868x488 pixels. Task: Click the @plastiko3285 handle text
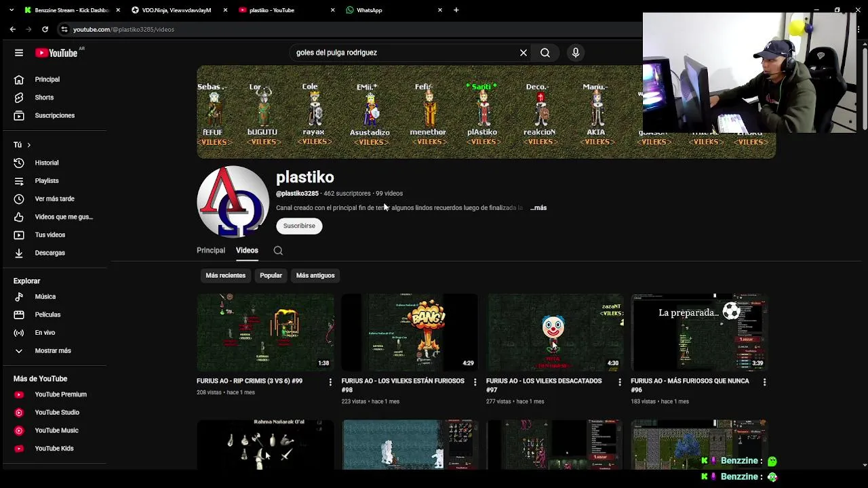click(297, 193)
